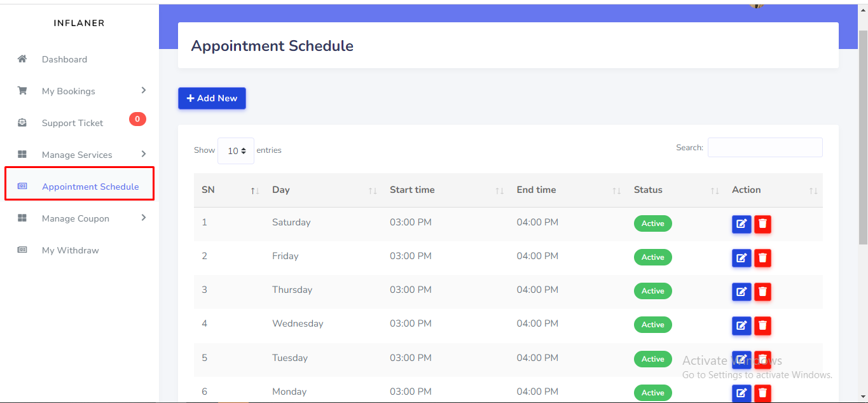Expand the Manage Coupon submenu chevron
Screen dimensions: 868x403
tap(144, 218)
